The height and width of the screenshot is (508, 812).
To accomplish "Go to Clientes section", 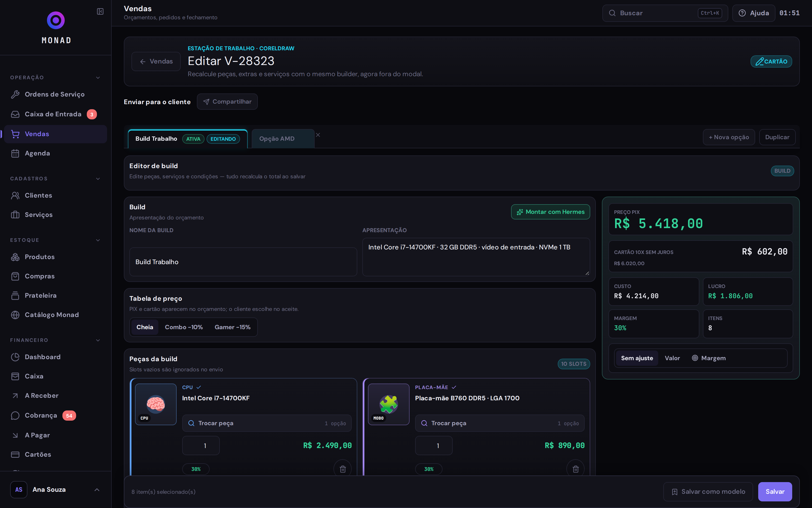I will click(x=55, y=196).
